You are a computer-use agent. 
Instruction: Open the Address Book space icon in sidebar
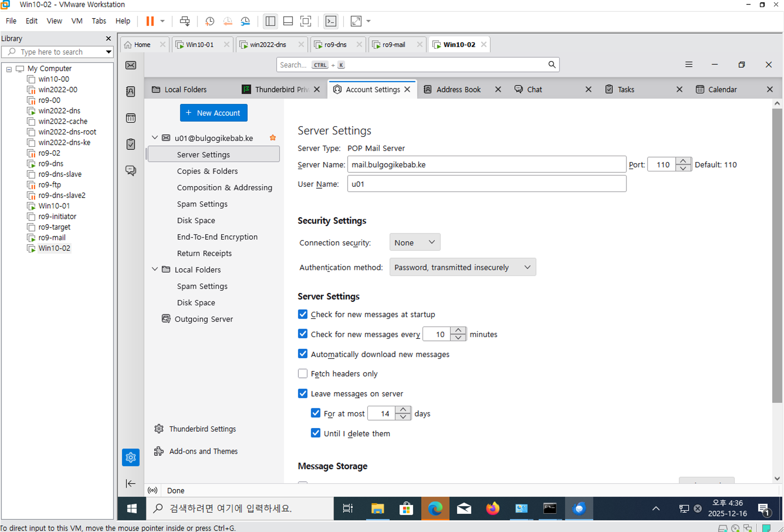tap(131, 92)
